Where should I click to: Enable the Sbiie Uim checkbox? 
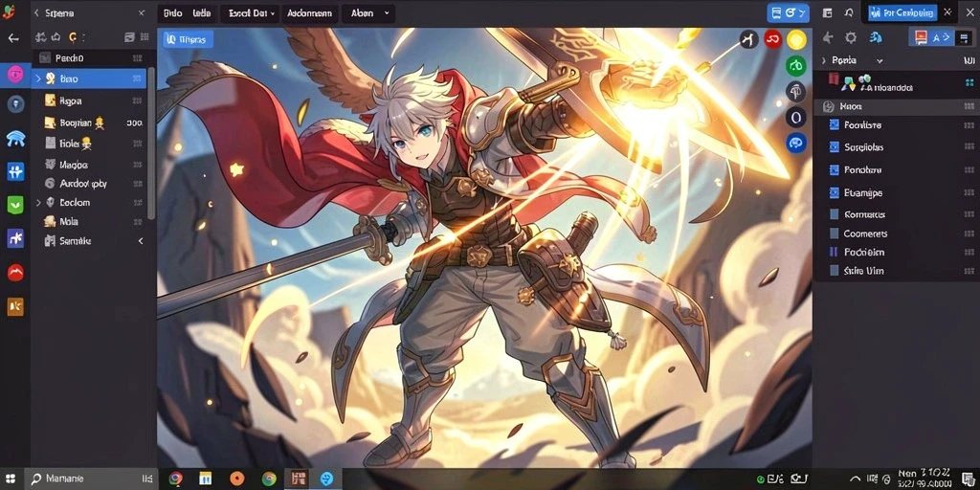(x=834, y=271)
